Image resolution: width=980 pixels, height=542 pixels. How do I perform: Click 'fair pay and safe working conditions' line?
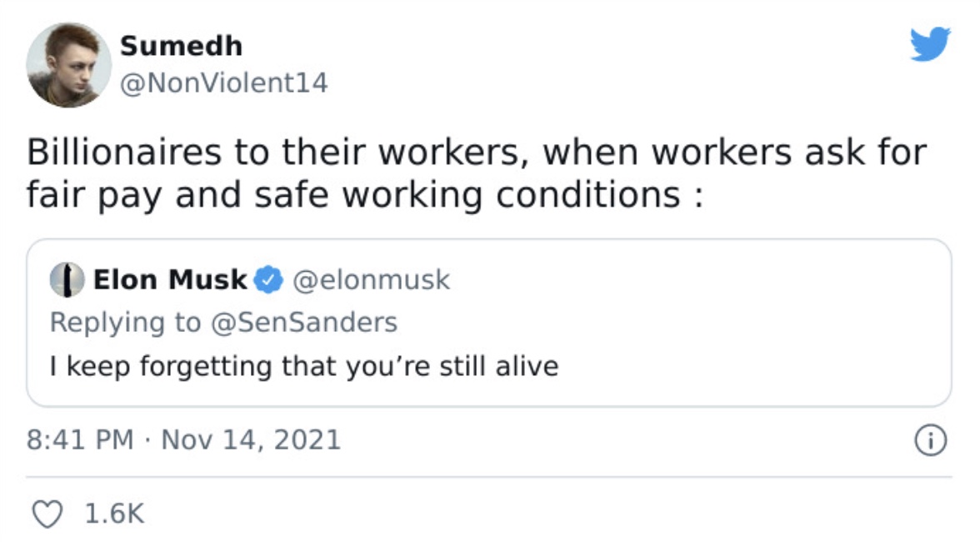tap(365, 194)
